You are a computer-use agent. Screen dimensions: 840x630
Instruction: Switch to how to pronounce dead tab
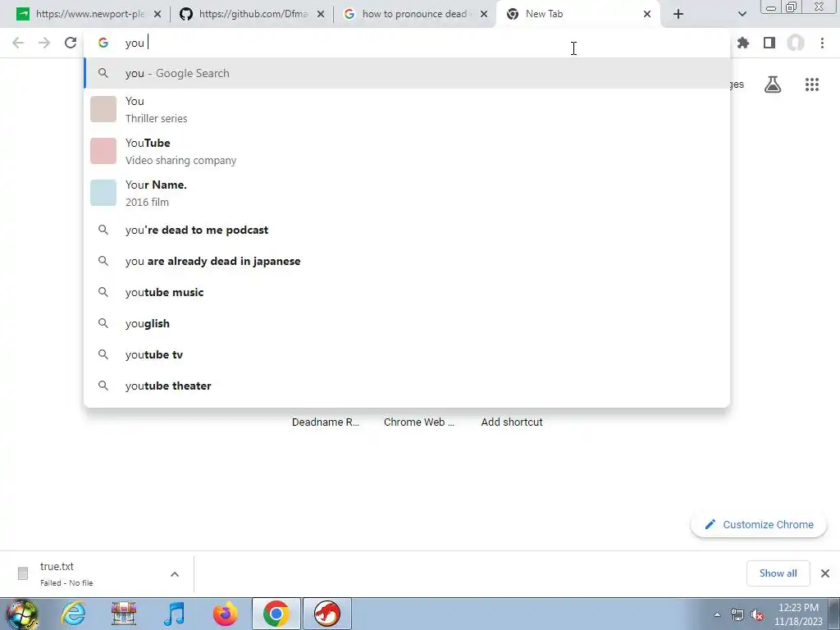point(416,14)
